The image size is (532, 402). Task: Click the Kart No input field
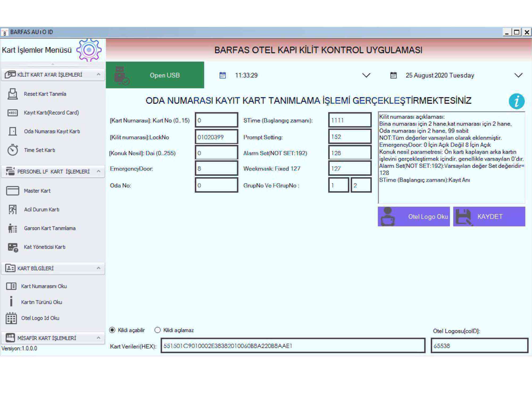click(217, 120)
